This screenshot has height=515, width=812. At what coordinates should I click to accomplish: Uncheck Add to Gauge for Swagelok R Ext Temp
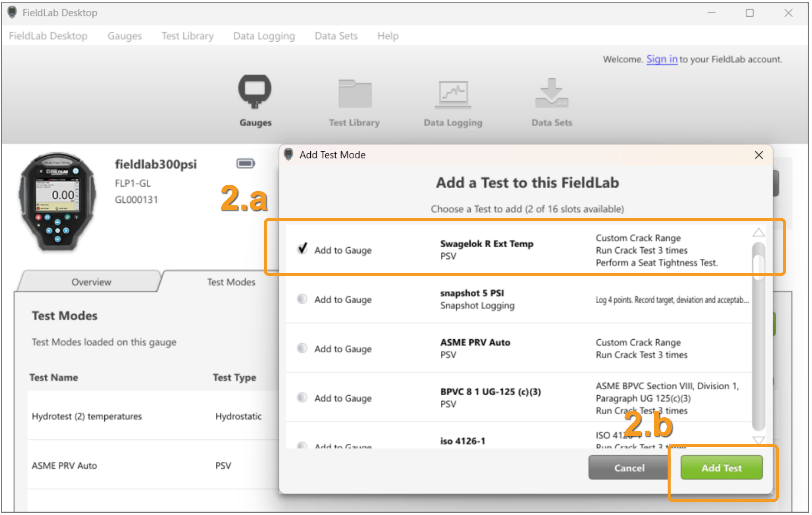click(x=303, y=249)
